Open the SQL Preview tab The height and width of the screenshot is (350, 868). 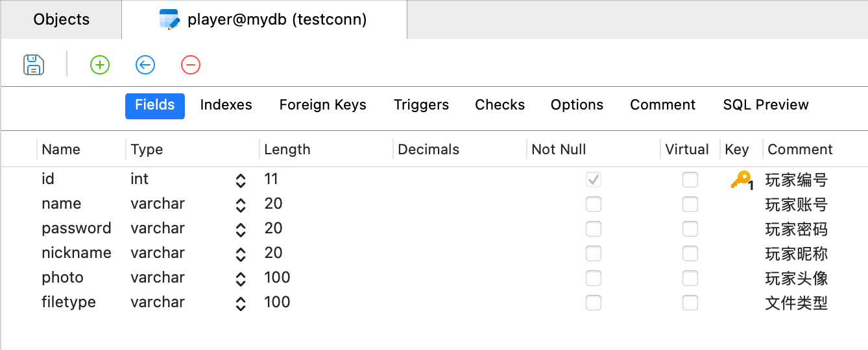click(766, 106)
